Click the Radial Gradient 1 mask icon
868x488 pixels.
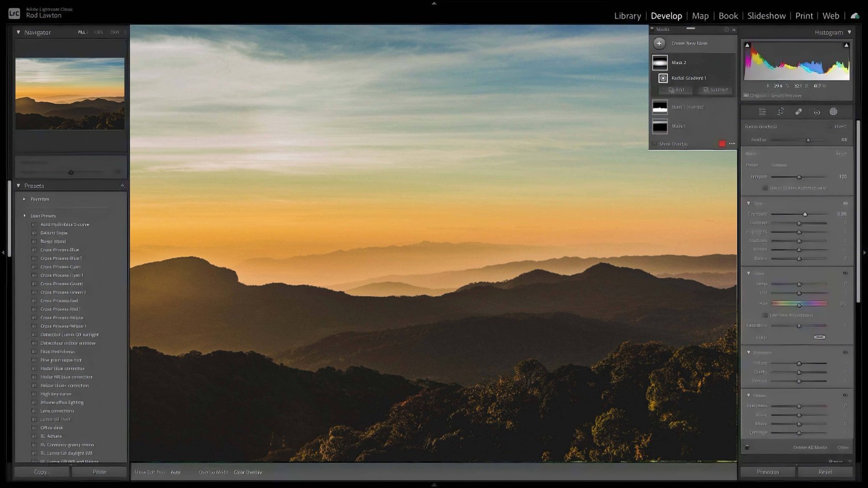[x=663, y=78]
